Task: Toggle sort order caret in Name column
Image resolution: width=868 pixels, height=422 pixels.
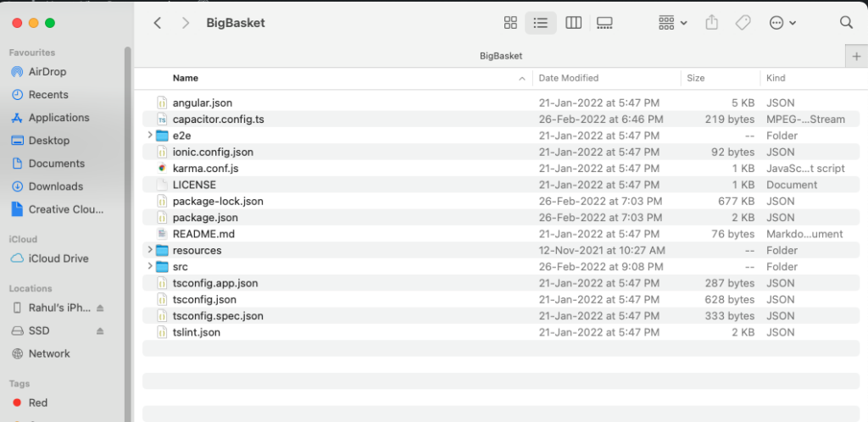Action: point(521,79)
